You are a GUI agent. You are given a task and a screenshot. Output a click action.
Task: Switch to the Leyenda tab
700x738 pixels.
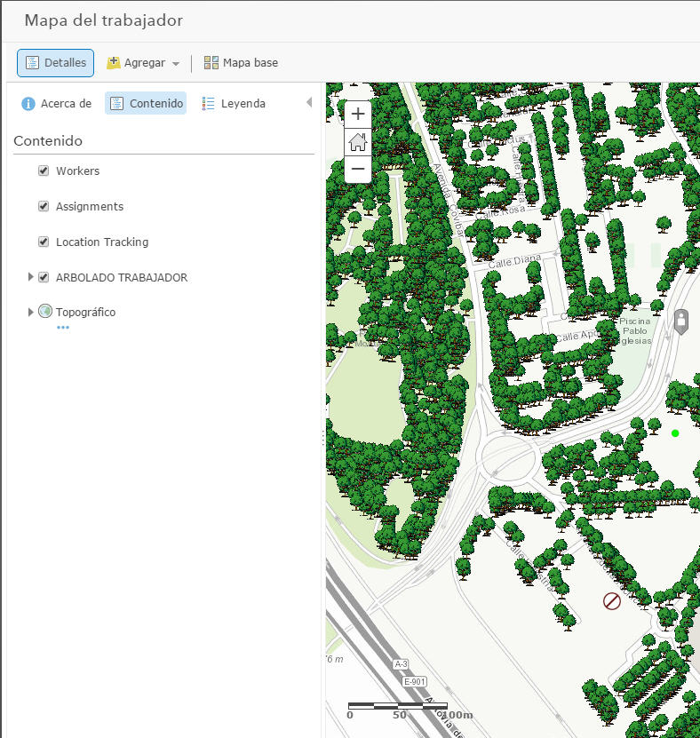click(234, 103)
